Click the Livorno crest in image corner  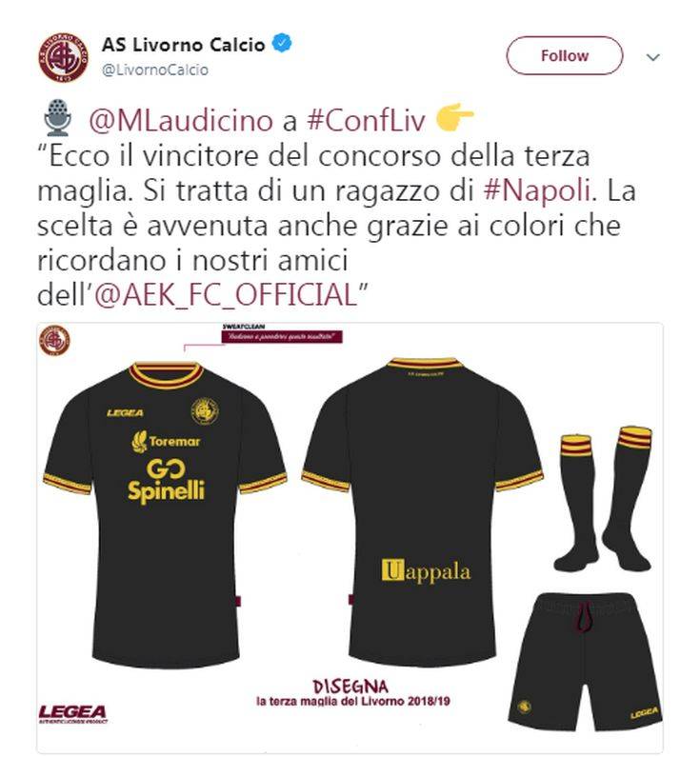click(54, 340)
